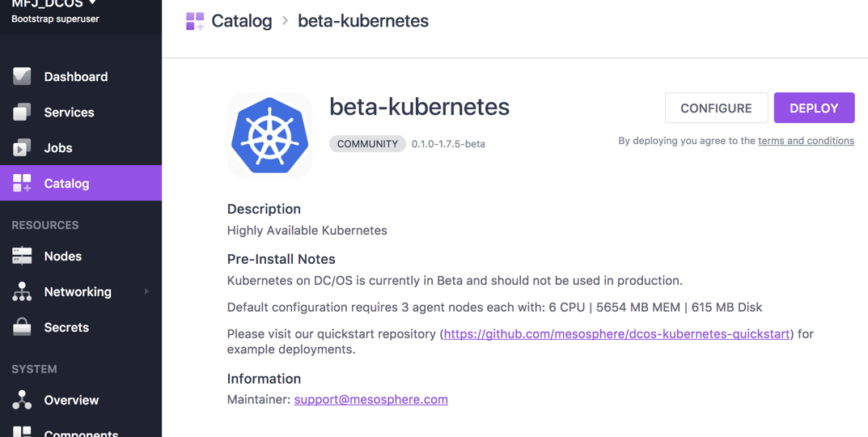Click the COMMUNITY badge label

coord(367,144)
